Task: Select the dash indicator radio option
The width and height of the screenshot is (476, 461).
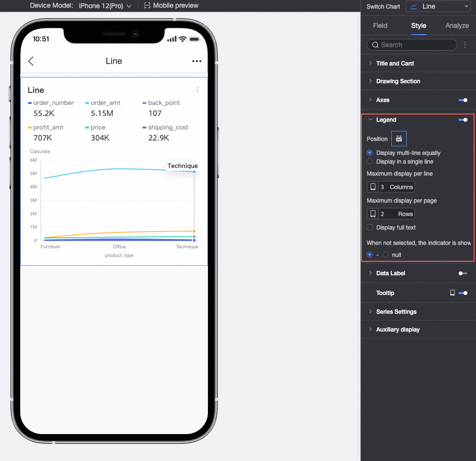Action: (x=370, y=255)
